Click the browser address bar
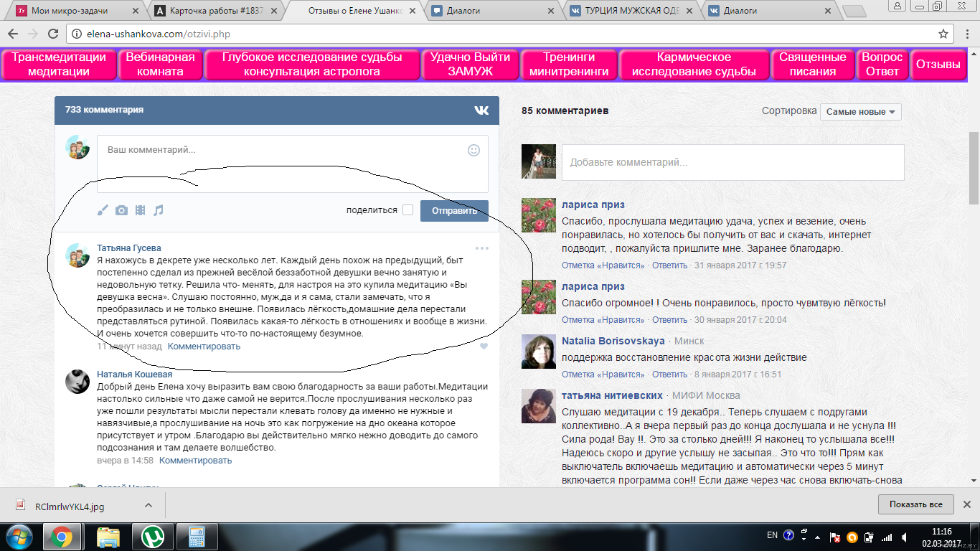This screenshot has width=980, height=551. (x=502, y=34)
